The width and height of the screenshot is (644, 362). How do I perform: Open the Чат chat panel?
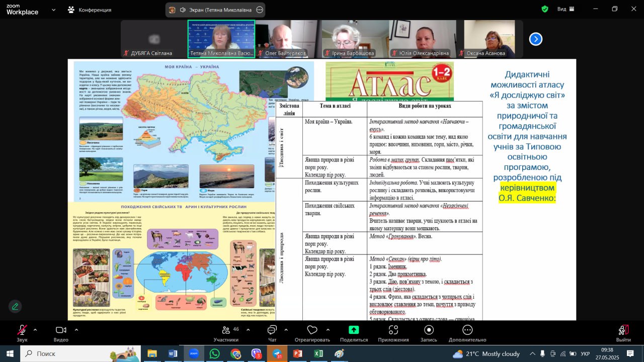coord(272,330)
